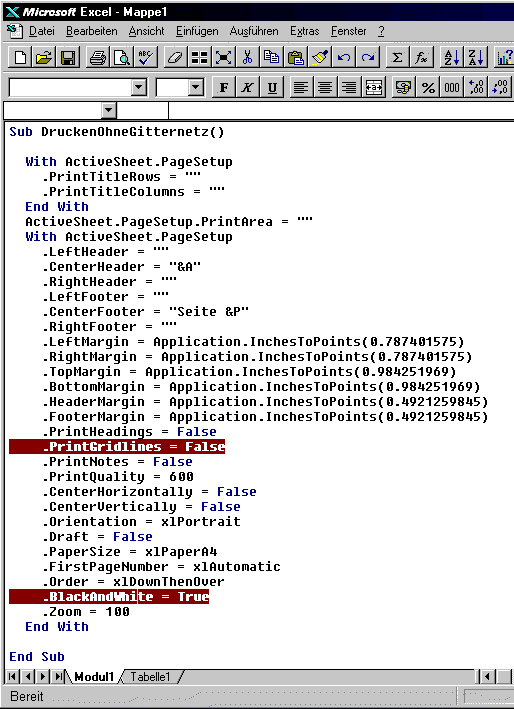Toggle underline with the U button
This screenshot has height=709, width=514.
point(272,87)
